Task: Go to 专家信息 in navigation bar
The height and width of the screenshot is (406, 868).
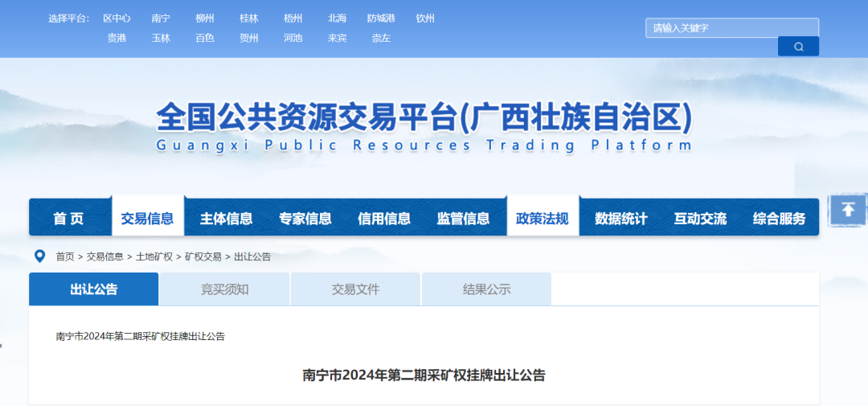Action: pos(305,219)
